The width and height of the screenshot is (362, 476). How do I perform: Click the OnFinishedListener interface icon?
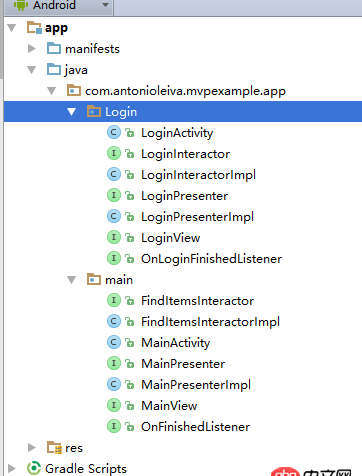click(114, 426)
